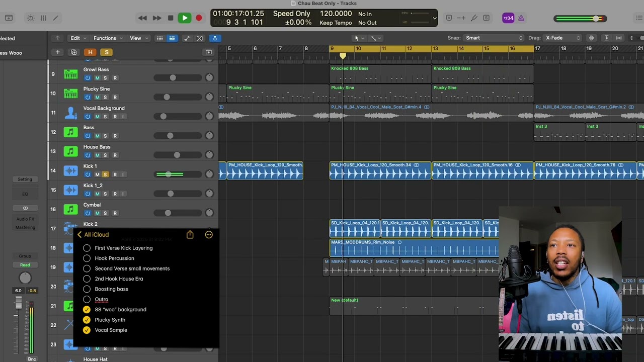This screenshot has width=644, height=362.
Task: Open the Smart Controls dial icon
Action: tap(31, 18)
